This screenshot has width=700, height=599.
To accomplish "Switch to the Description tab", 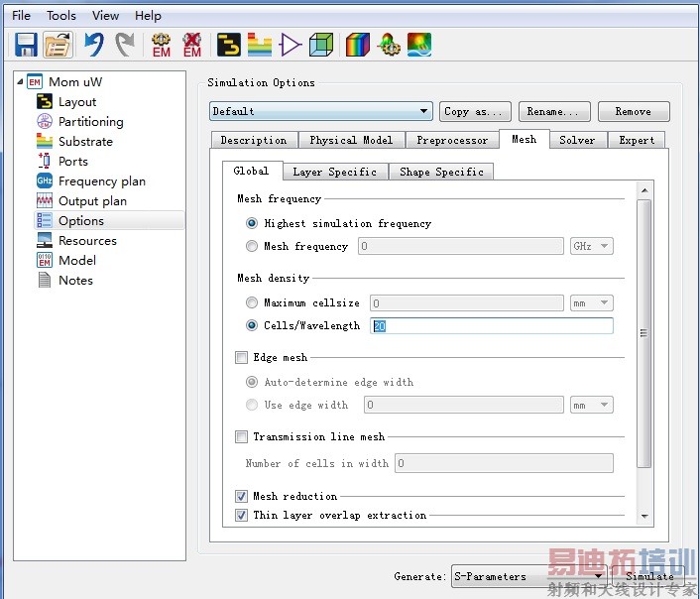I will (x=254, y=140).
